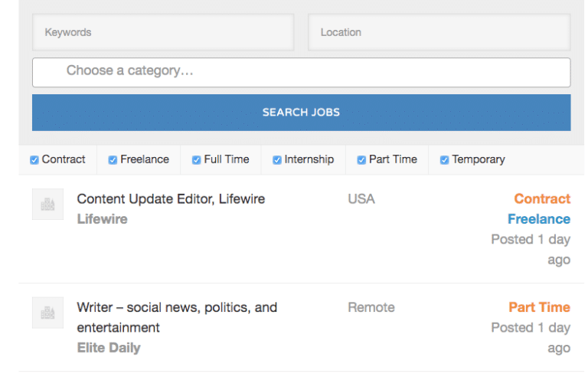This screenshot has width=588, height=377.
Task: Select the orange Contract job type label
Action: point(542,199)
